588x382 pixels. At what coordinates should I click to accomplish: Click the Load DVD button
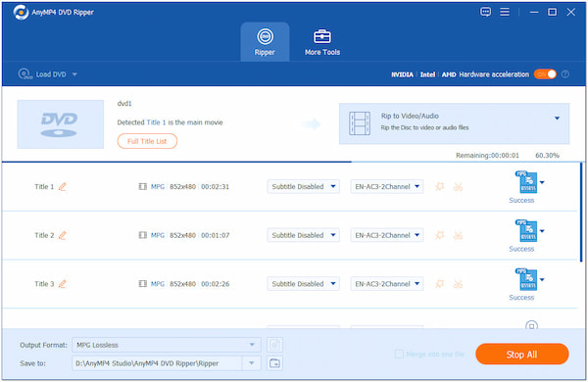(42, 74)
